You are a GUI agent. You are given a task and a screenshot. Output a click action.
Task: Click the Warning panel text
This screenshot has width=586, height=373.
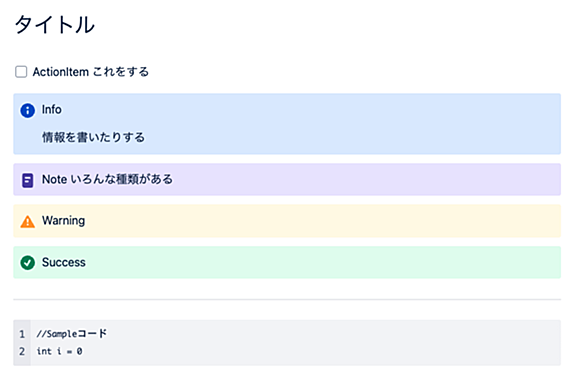64,221
